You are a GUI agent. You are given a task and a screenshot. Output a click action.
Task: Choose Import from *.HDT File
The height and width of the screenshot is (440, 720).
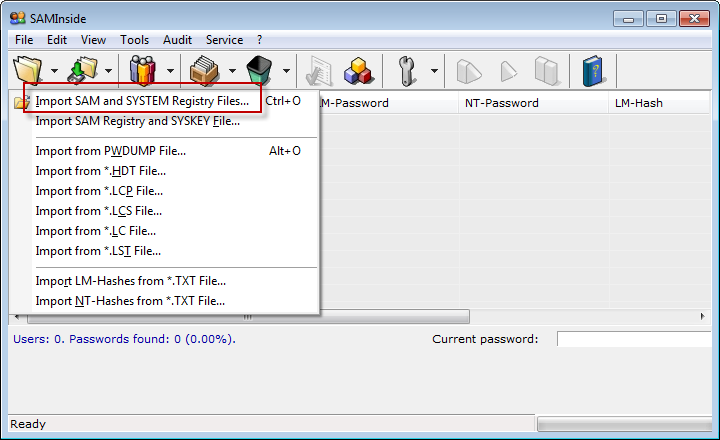tap(164, 171)
